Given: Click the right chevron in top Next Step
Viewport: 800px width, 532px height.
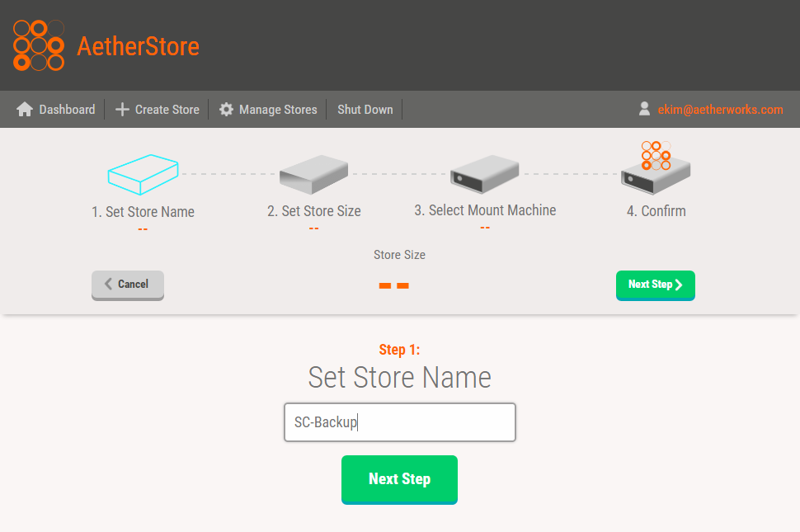Looking at the screenshot, I should point(679,285).
